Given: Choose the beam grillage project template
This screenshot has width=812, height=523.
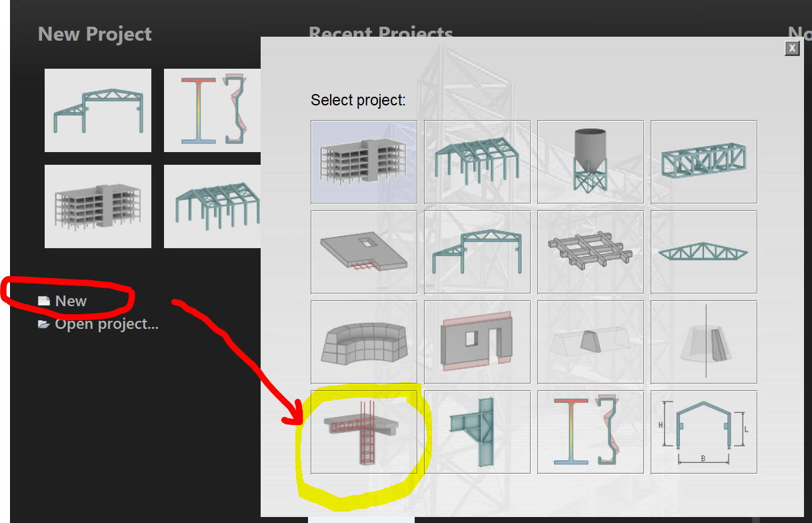Looking at the screenshot, I should [590, 251].
